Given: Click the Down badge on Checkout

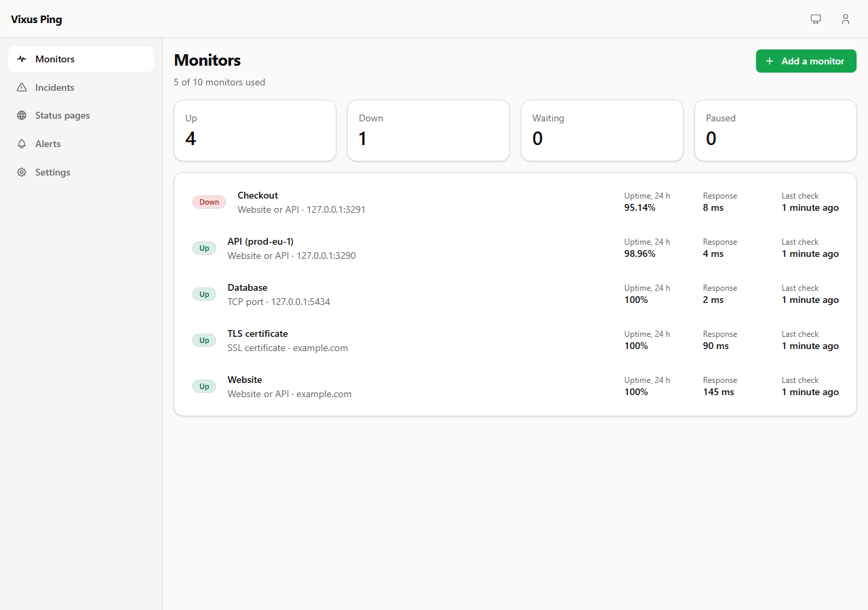Looking at the screenshot, I should (209, 202).
